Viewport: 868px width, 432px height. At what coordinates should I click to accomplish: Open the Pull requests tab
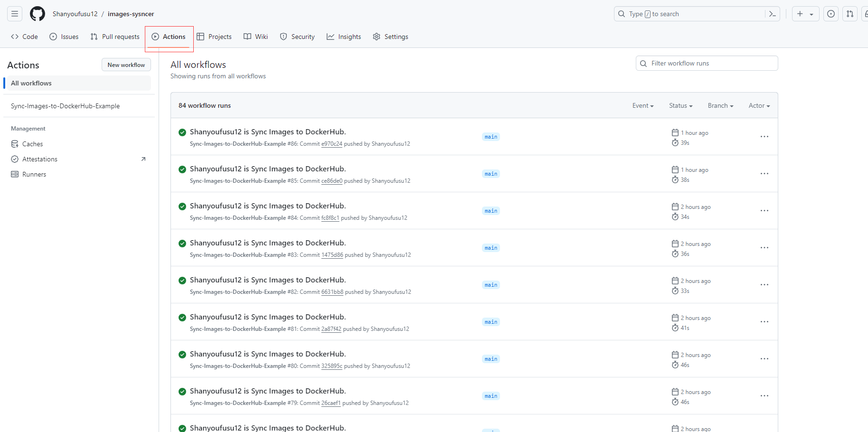[x=115, y=37]
